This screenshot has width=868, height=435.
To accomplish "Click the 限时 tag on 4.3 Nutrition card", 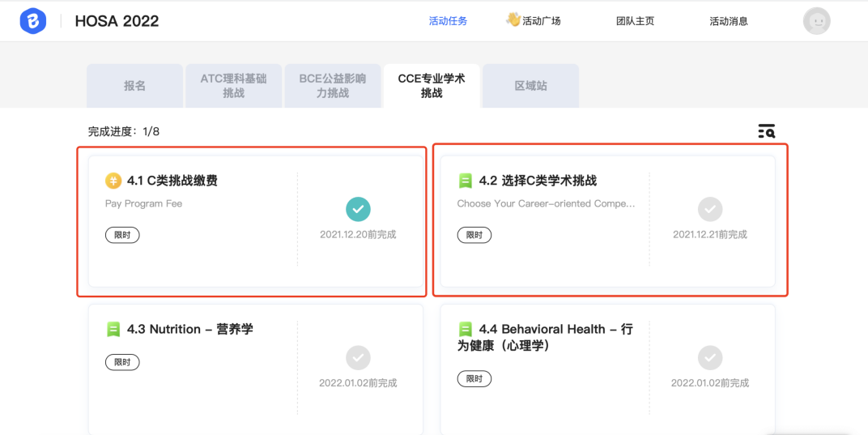I will [x=122, y=362].
